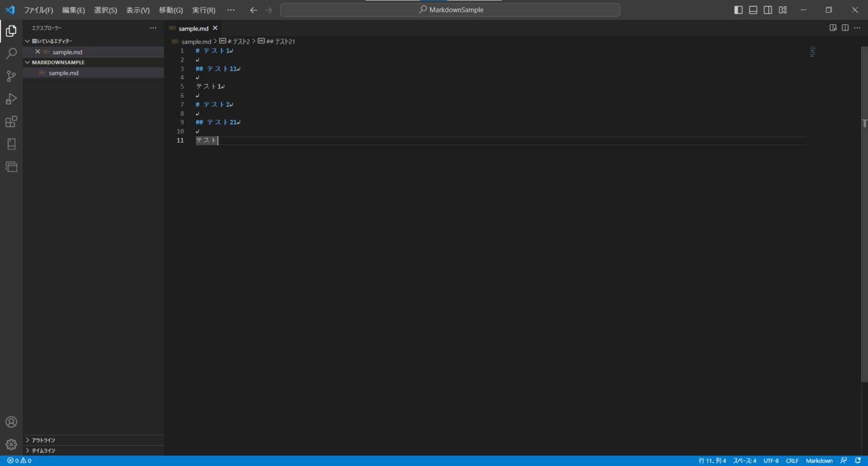Screen dimensions: 868x466
Task: Open Markdown preview to the side
Action: (833, 28)
